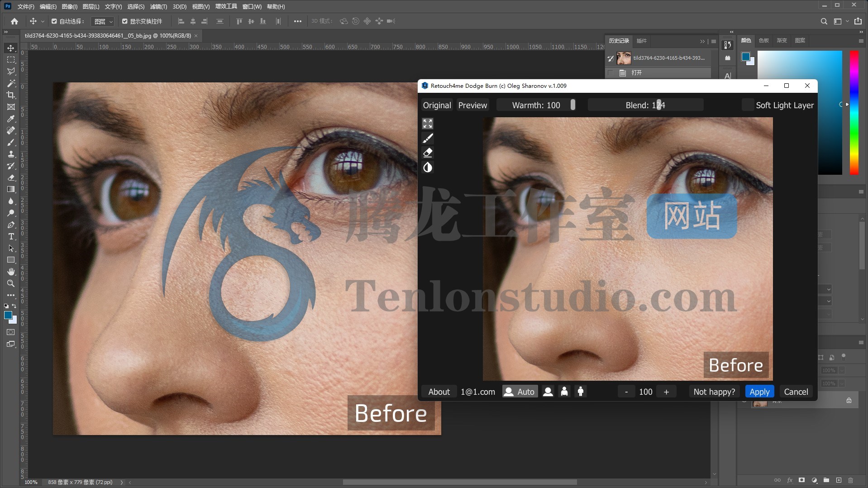Open the 滤镜(T) menu
The image size is (868, 488).
click(158, 7)
